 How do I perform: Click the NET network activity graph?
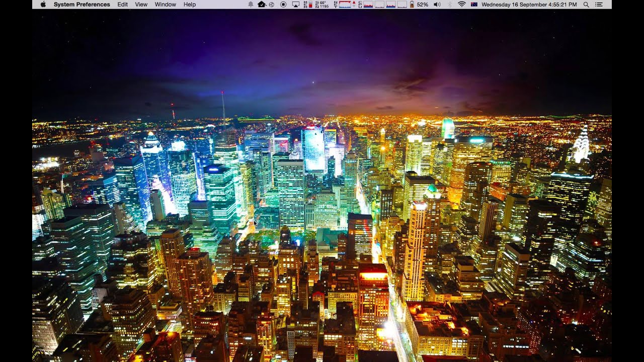tap(344, 5)
